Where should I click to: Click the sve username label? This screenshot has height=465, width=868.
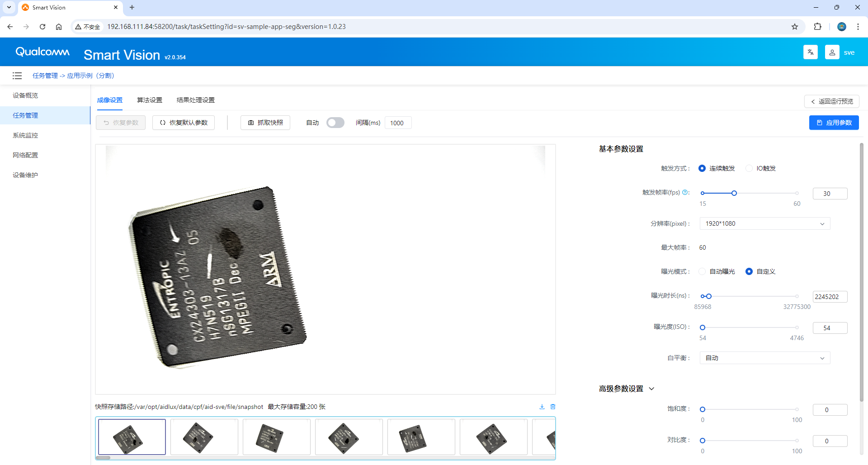(x=849, y=52)
